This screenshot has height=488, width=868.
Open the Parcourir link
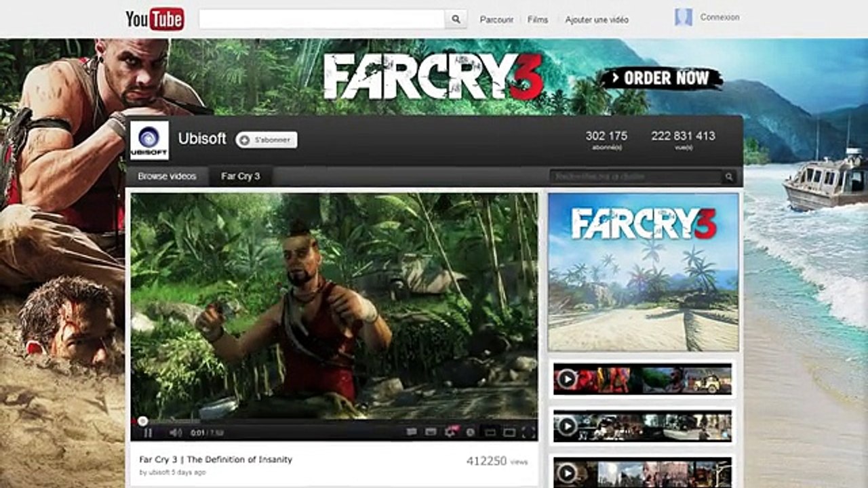click(x=496, y=20)
